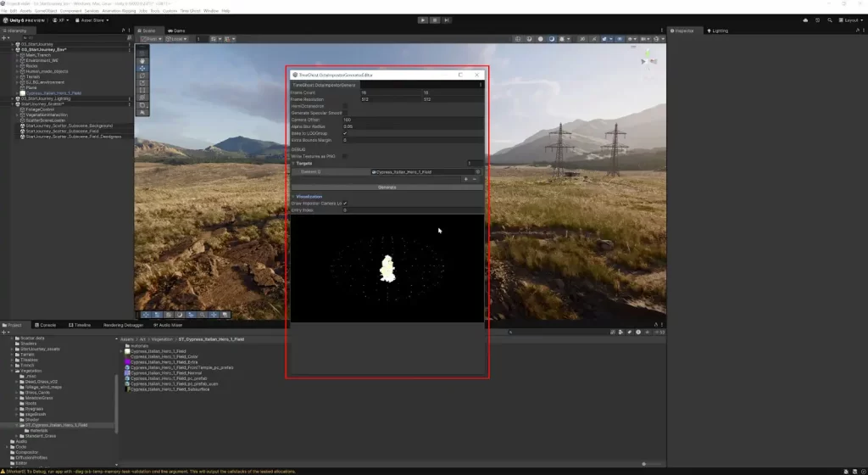Collapse the Targets foldout

[292, 163]
